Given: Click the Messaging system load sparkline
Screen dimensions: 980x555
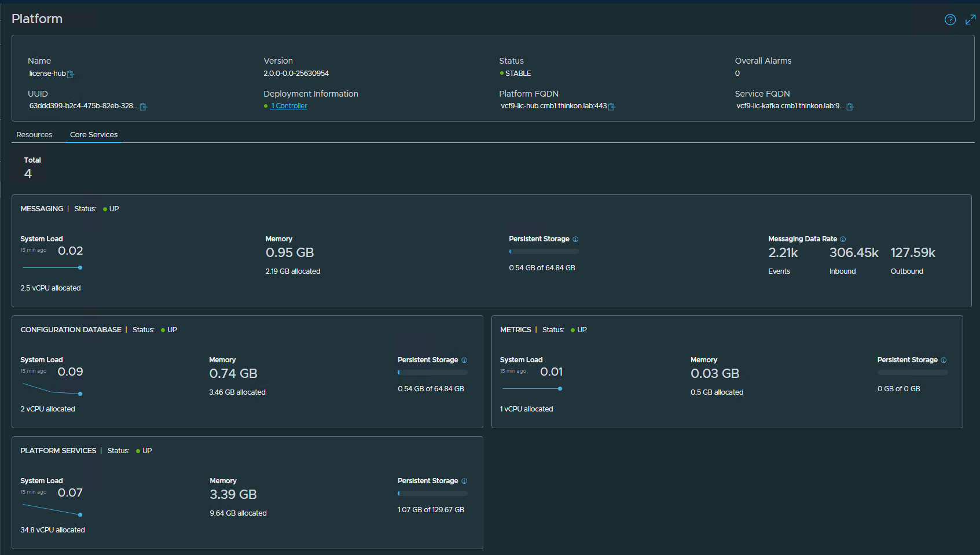Looking at the screenshot, I should point(52,267).
